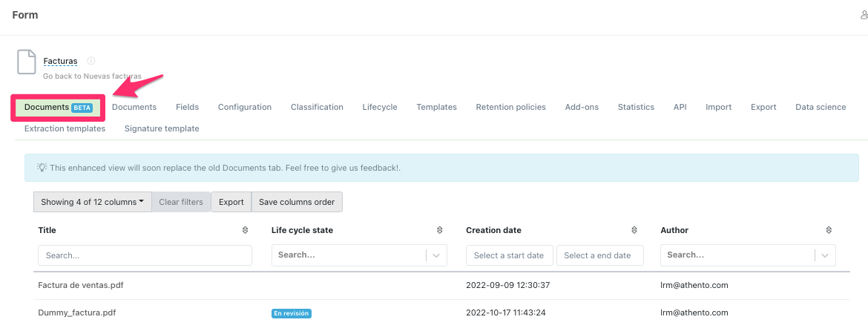This screenshot has height=334, width=868.
Task: Click the Save columns order button
Action: 297,202
